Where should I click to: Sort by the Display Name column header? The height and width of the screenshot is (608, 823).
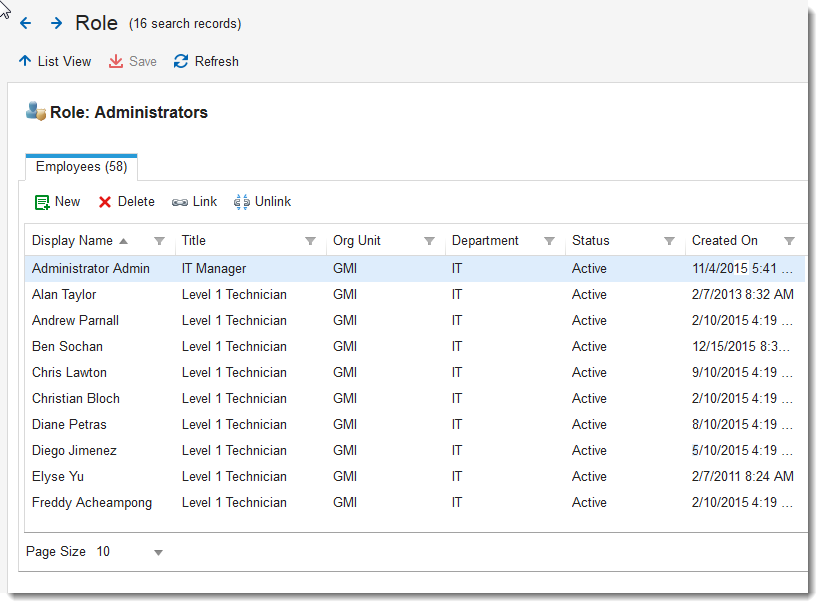point(72,241)
